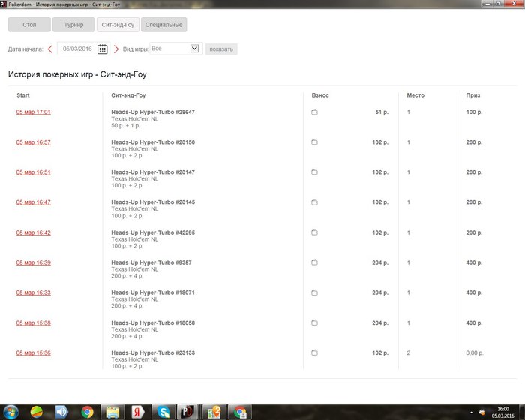
Task: Expand the 'Вид игры' dropdown
Action: [194, 49]
